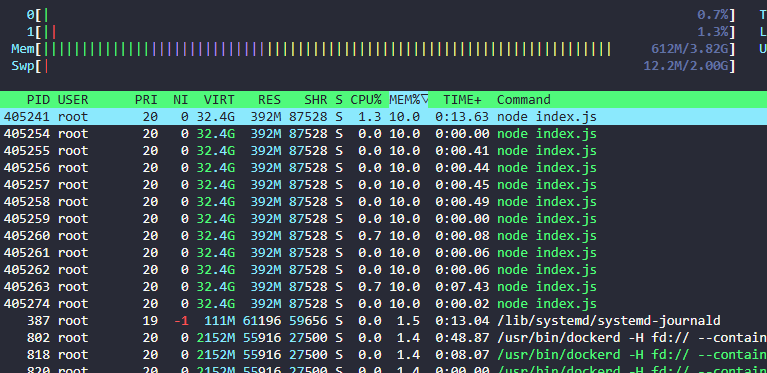Select process row with PID 405255

tap(384, 151)
